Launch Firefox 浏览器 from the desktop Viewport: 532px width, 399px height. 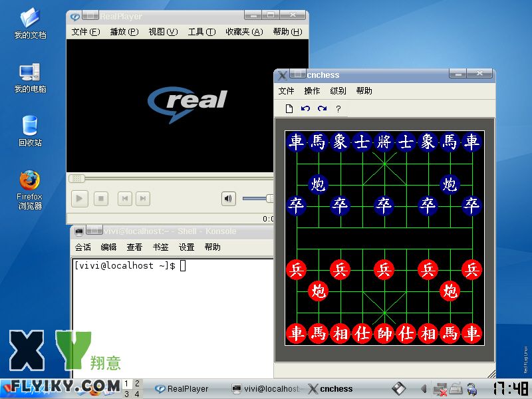[29, 190]
